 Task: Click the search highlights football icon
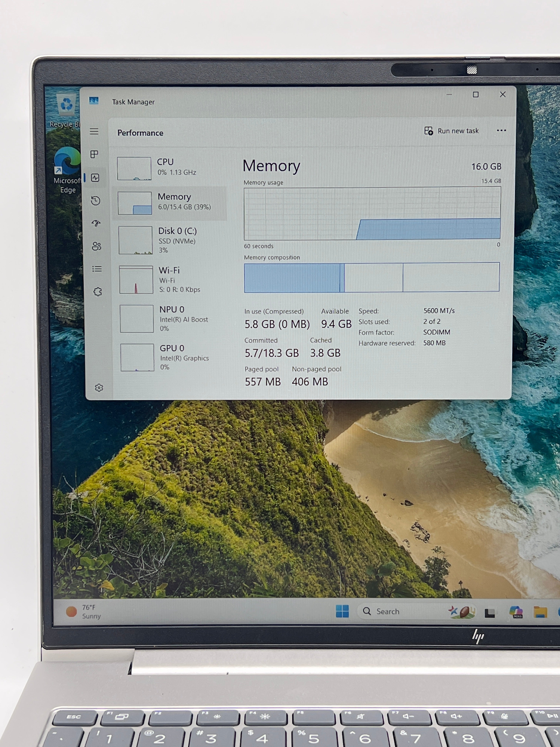[x=462, y=612]
